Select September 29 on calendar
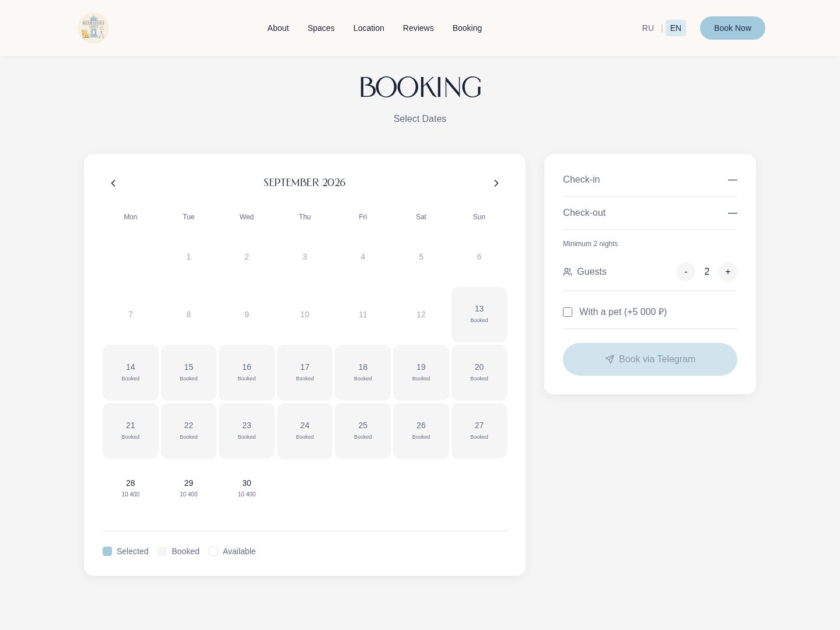Viewport: 840px width, 630px height. click(188, 489)
